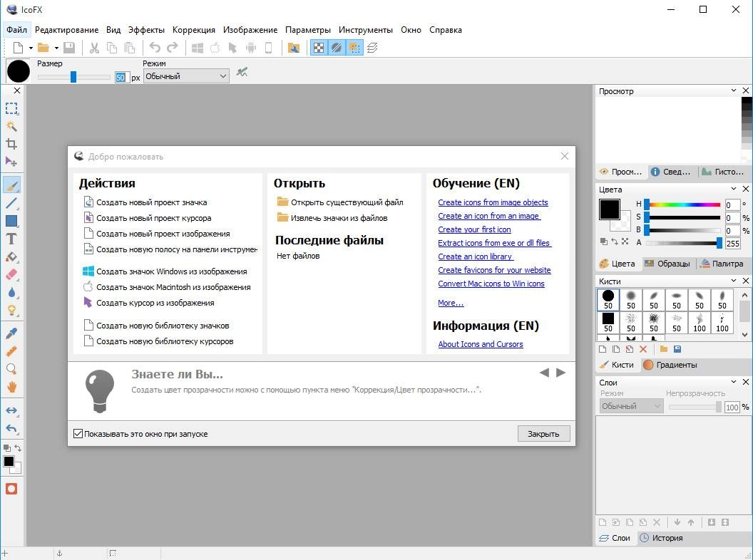Select the hand pan tool
This screenshot has width=753, height=560.
11,387
